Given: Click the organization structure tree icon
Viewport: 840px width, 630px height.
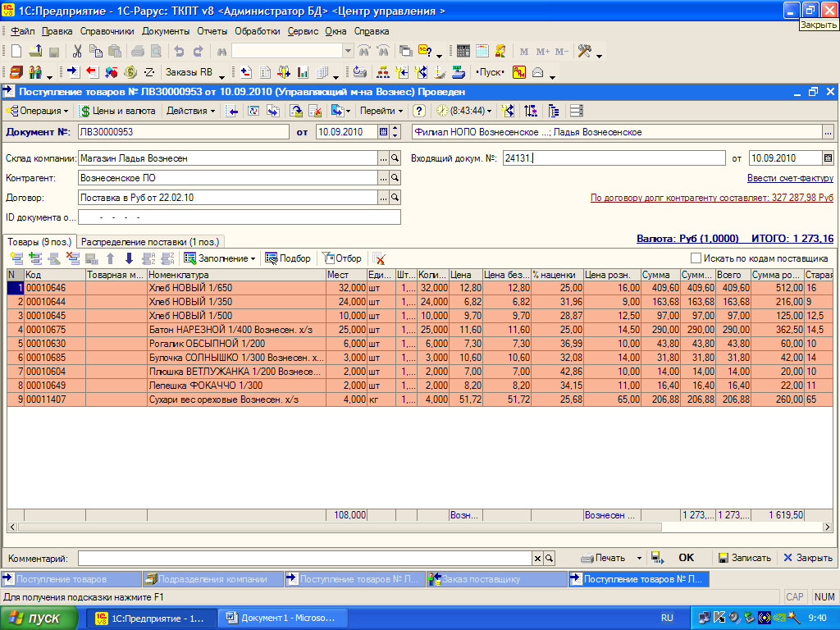Looking at the screenshot, I should (x=383, y=72).
